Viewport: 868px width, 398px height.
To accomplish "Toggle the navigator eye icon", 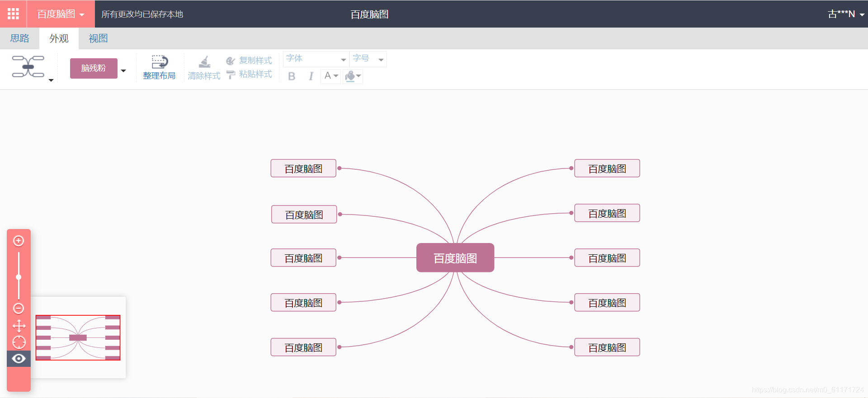I will 19,359.
